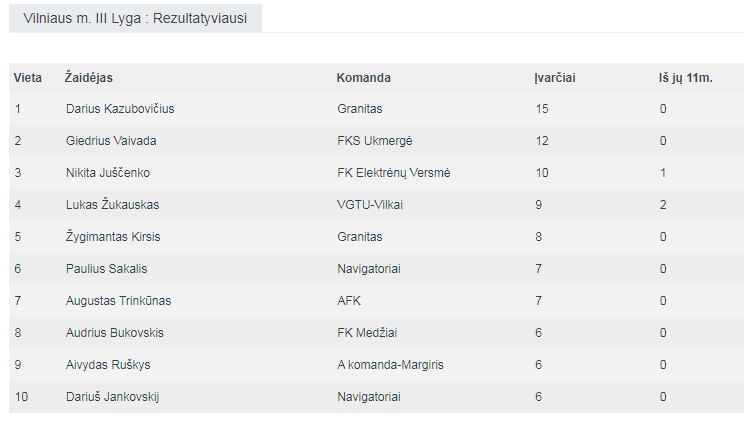
Task: Select the FK Medžiai team name
Action: pyautogui.click(x=367, y=333)
